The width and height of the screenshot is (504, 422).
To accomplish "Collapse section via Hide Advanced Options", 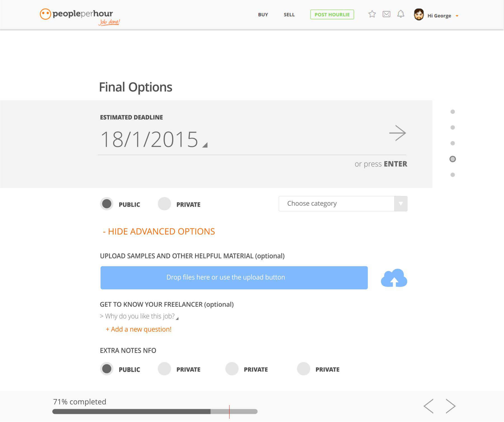I will (159, 231).
